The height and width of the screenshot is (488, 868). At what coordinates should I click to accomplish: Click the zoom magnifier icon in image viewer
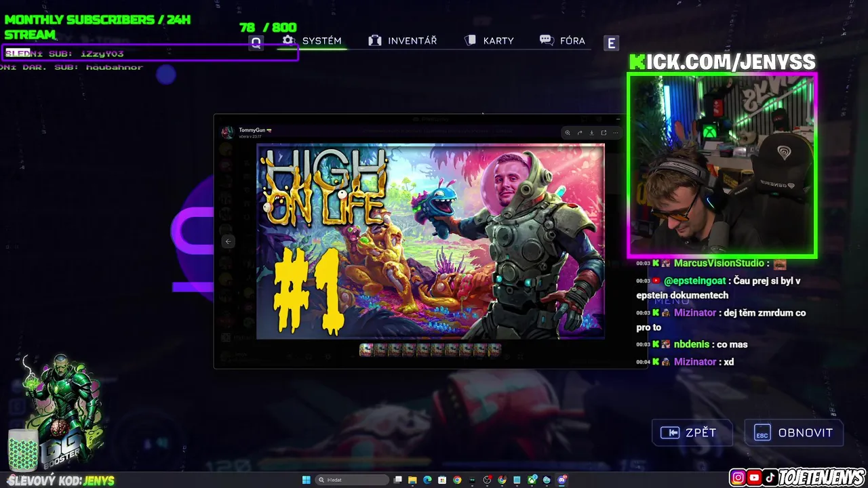pyautogui.click(x=568, y=133)
